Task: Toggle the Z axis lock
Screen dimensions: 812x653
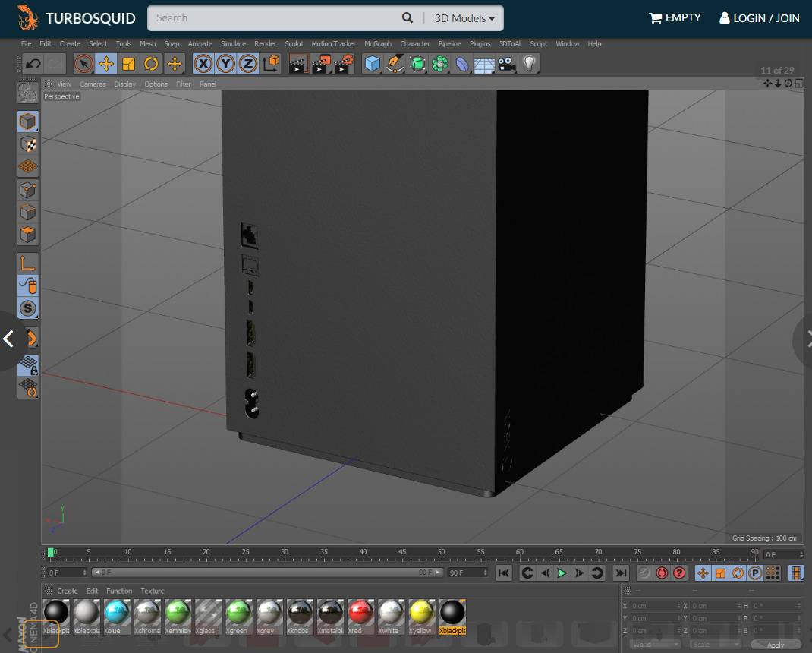Action: point(248,64)
